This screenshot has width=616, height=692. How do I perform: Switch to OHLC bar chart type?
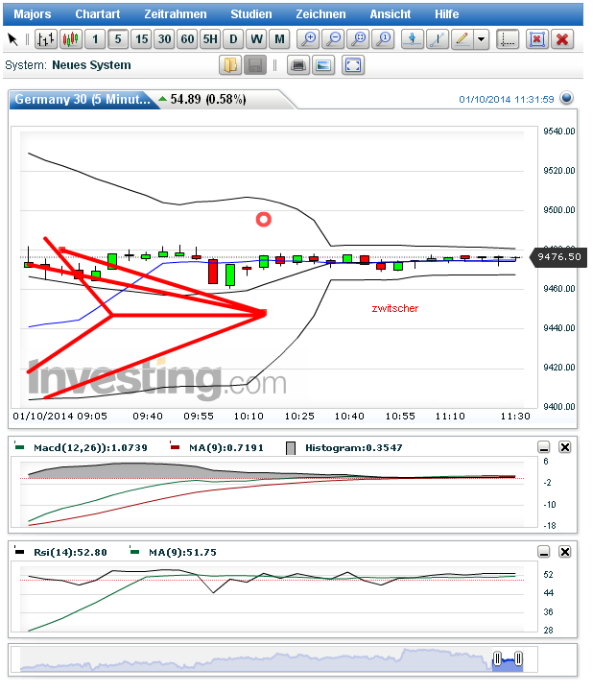[x=46, y=39]
